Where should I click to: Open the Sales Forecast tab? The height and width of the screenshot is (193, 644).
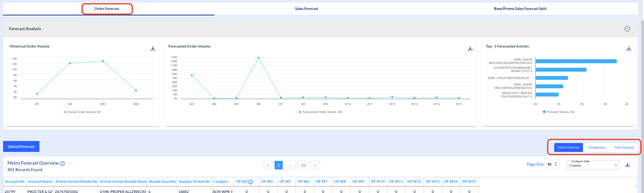coord(307,9)
